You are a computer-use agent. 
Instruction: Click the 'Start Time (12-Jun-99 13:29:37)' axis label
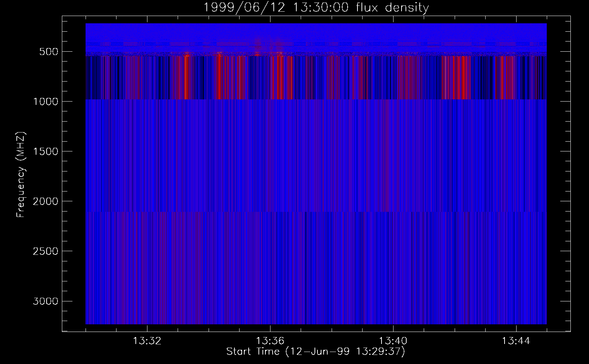pos(316,352)
